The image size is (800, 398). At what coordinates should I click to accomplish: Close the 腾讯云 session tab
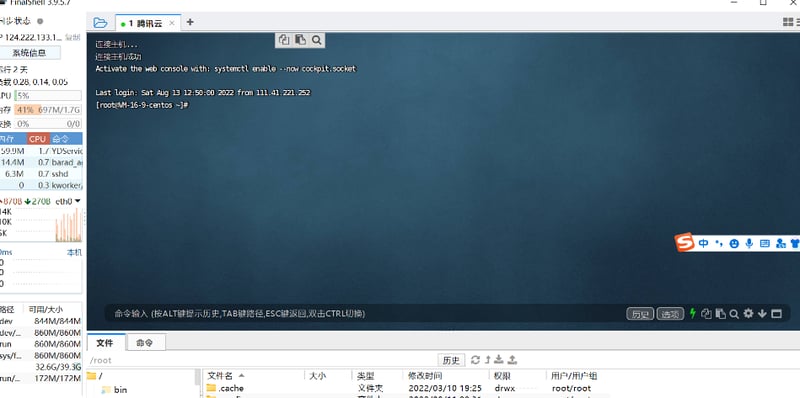pos(172,23)
